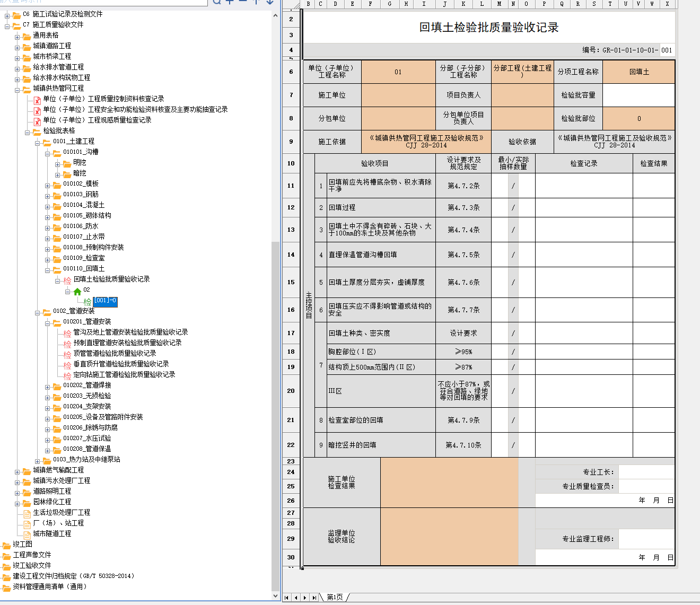The height and width of the screenshot is (605, 700).
Task: Collapse the 0102_管道安装 node
Action: pyautogui.click(x=38, y=313)
